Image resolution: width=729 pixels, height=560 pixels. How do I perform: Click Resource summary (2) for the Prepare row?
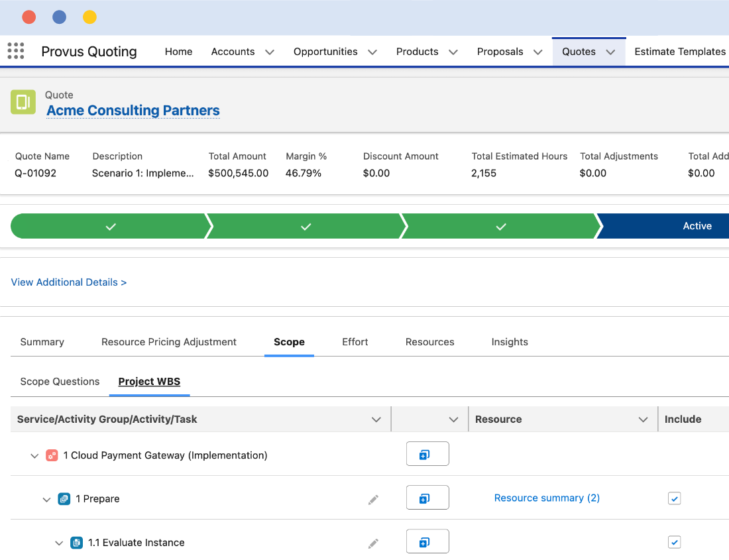[x=547, y=498]
